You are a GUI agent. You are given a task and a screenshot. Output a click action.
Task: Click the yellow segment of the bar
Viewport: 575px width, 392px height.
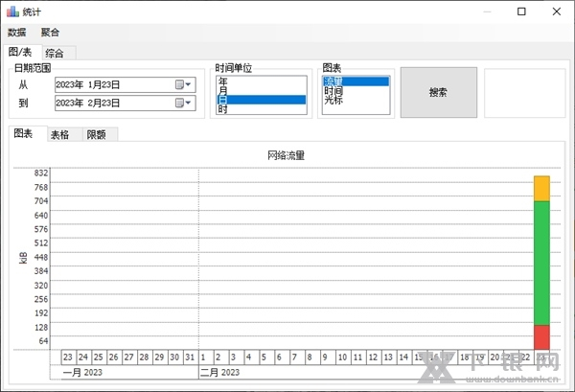tap(541, 189)
